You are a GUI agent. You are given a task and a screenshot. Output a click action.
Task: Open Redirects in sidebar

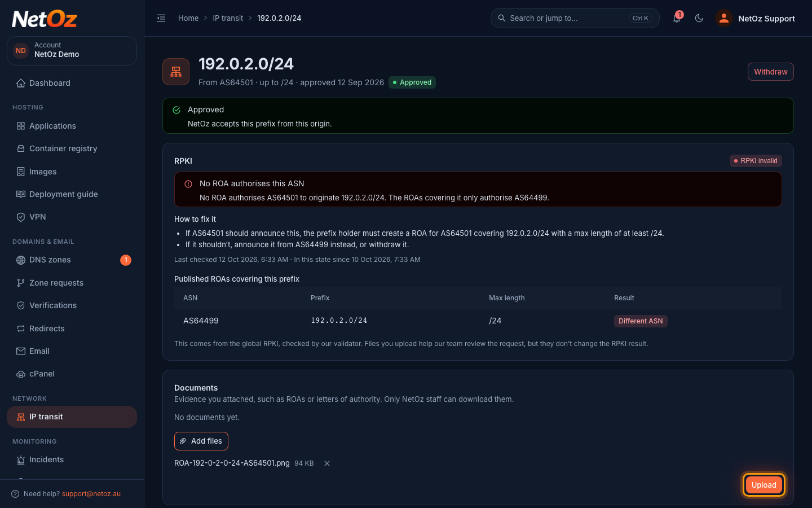click(72, 329)
